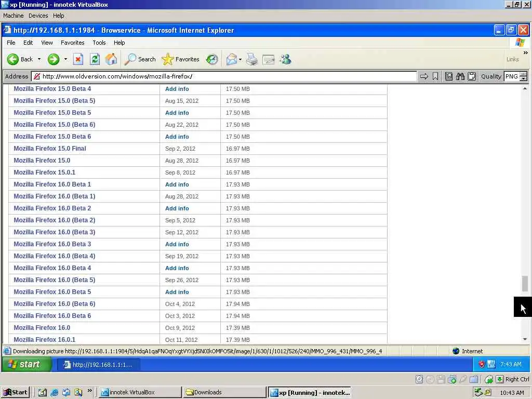Open the VirtualBox Devices menu
532x399 pixels.
point(38,16)
